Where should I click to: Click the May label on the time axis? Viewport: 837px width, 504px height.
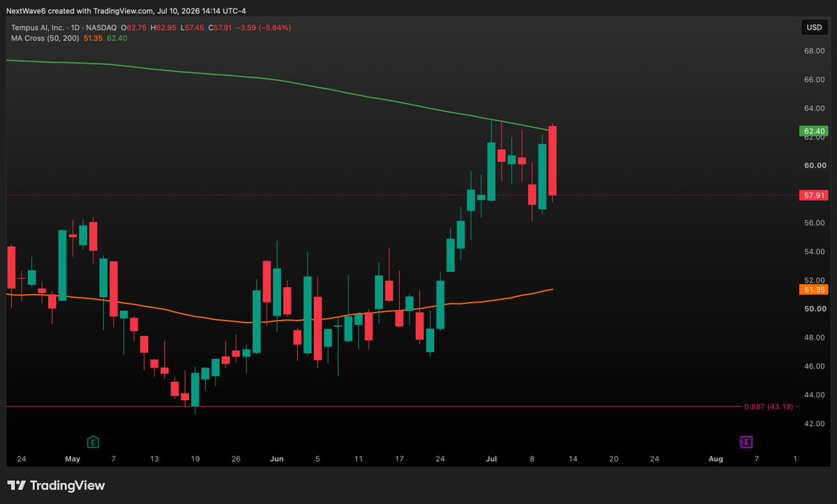click(x=73, y=459)
